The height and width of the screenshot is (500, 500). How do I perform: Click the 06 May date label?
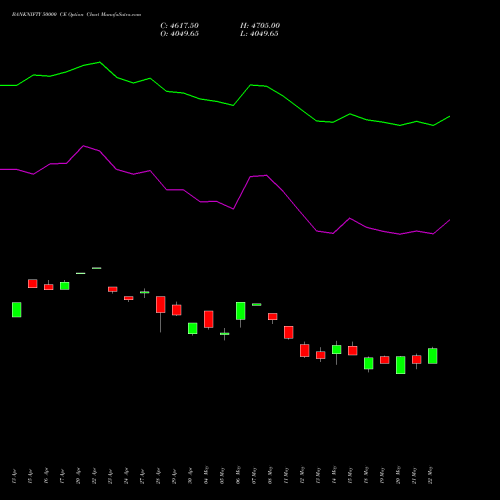pyautogui.click(x=238, y=475)
